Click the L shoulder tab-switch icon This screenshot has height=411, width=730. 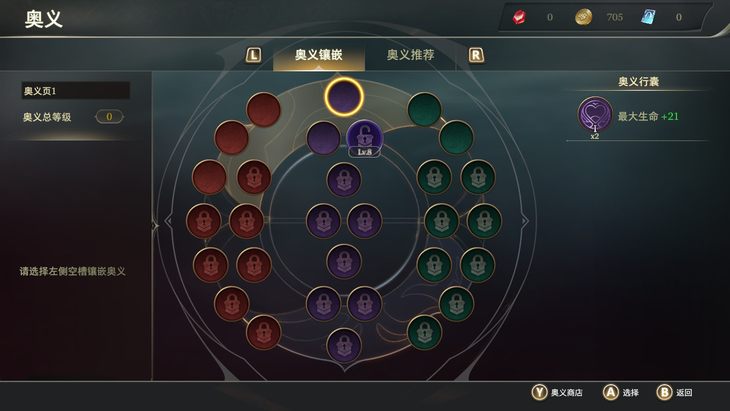(x=253, y=55)
